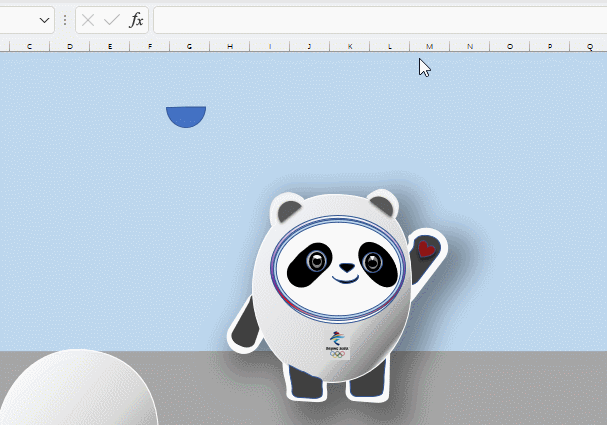The image size is (607, 425).
Task: Click the red heart on panda's paw
Action: coord(425,248)
